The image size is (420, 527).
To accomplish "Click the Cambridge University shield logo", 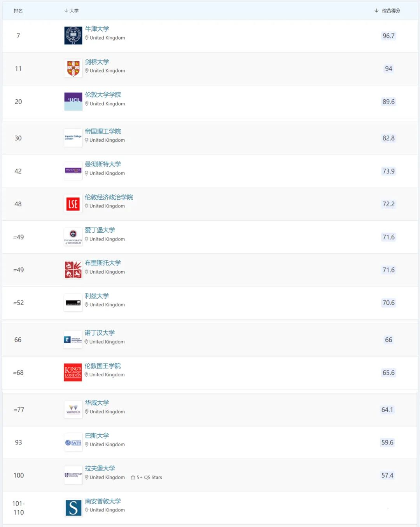I will tap(73, 69).
